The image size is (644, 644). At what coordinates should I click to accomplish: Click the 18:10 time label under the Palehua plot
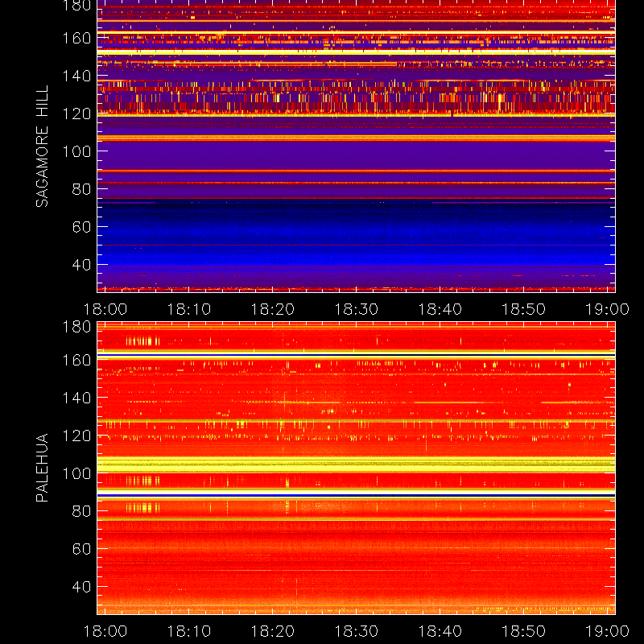(x=189, y=631)
